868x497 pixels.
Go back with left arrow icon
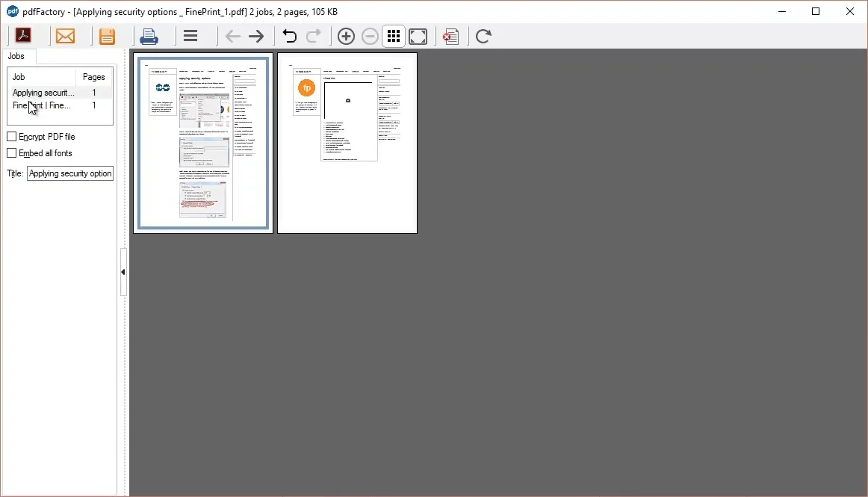[233, 37]
